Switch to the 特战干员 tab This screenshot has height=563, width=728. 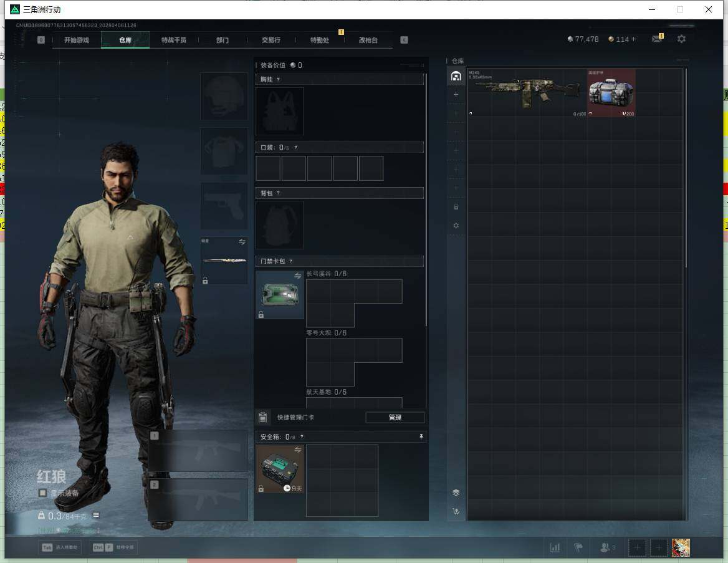pyautogui.click(x=174, y=40)
